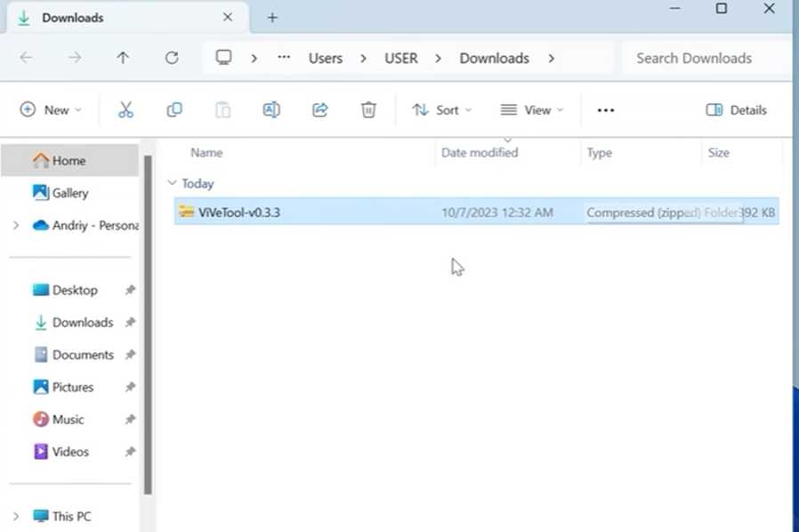
Task: Click inside the Search Downloads box
Action: 693,58
